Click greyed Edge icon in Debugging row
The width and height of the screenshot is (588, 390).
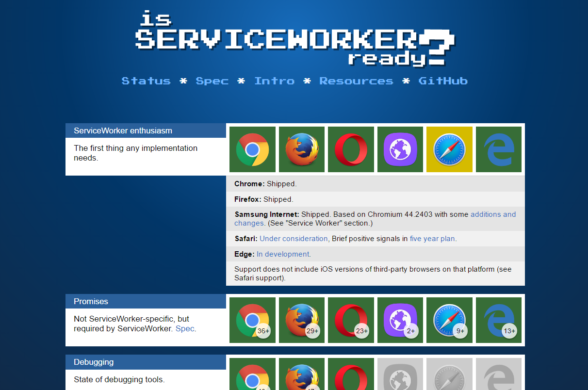point(499,374)
